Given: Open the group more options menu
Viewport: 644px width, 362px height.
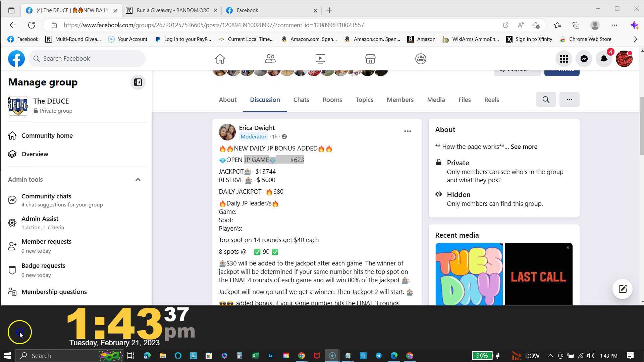Looking at the screenshot, I should point(569,100).
